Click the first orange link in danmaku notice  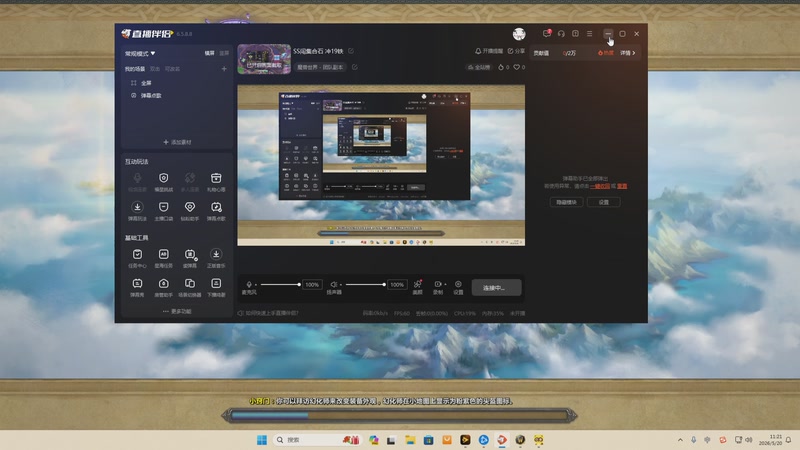pos(599,186)
